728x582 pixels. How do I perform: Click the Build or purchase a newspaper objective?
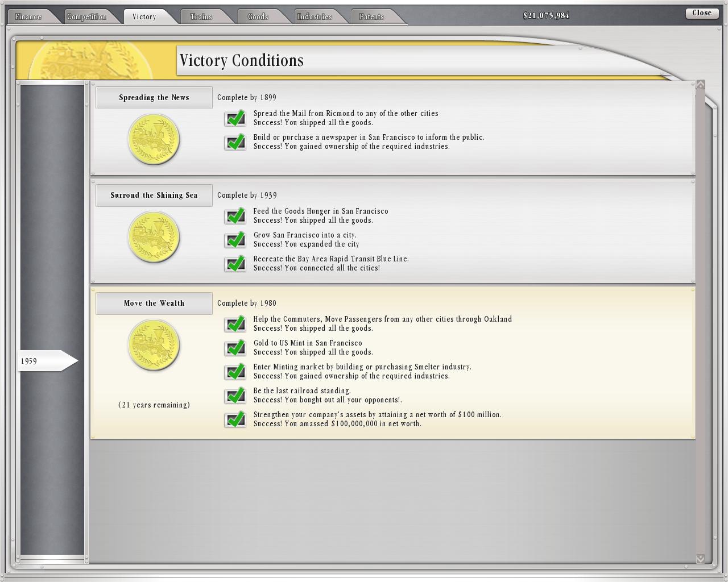(369, 138)
